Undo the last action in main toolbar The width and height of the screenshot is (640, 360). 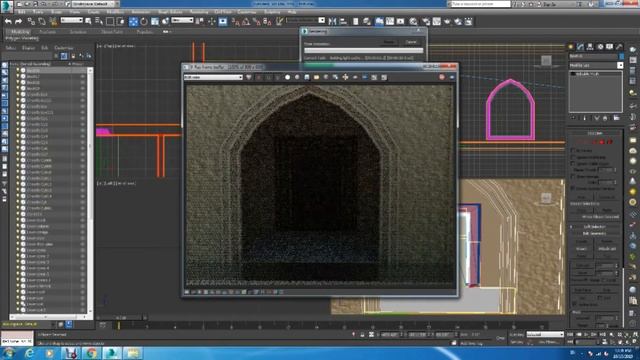click(x=8, y=21)
